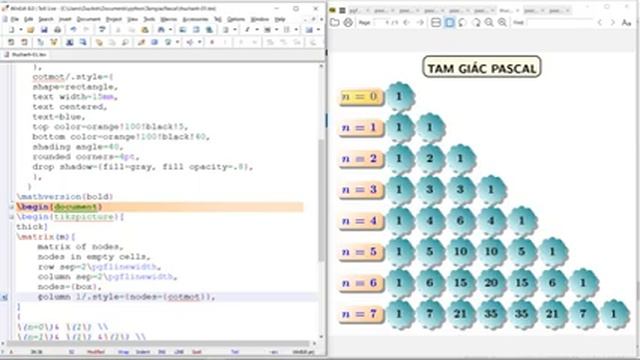Click the TAM GIÁC PASCAL title in PDF
The image size is (640, 360).
click(x=482, y=67)
